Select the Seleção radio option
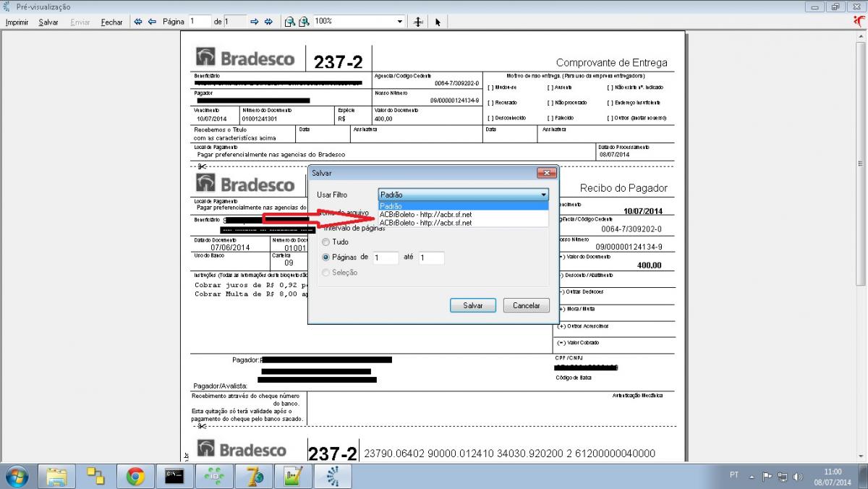Image resolution: width=868 pixels, height=489 pixels. (340, 272)
